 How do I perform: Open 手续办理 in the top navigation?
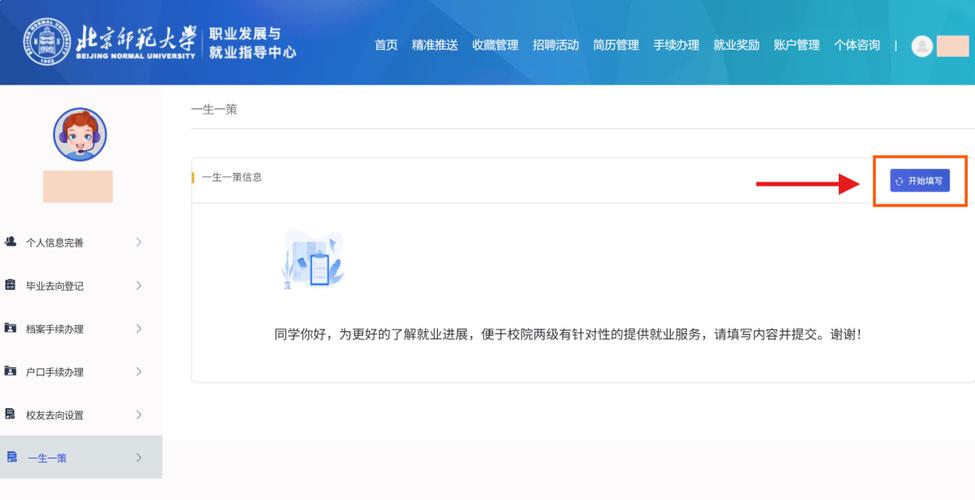click(x=676, y=45)
